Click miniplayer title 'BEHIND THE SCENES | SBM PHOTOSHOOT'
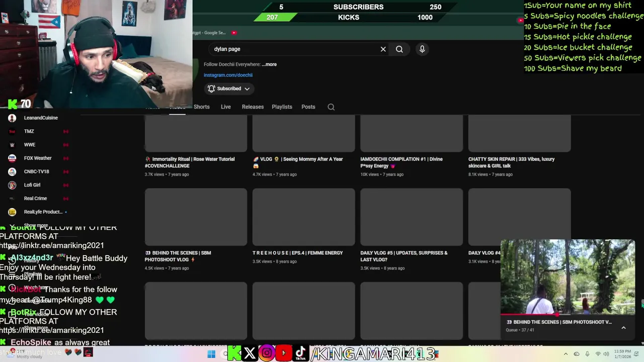Screen dimensions: 644x362 (559, 322)
